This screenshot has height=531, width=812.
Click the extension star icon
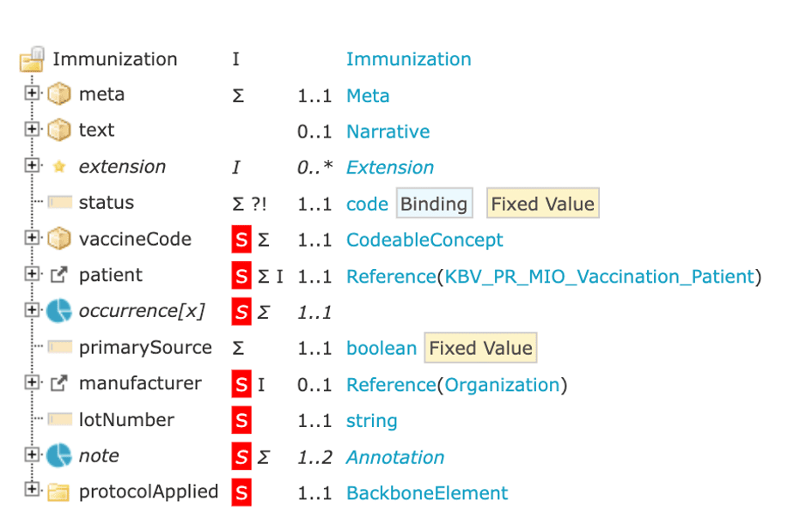pyautogui.click(x=59, y=167)
